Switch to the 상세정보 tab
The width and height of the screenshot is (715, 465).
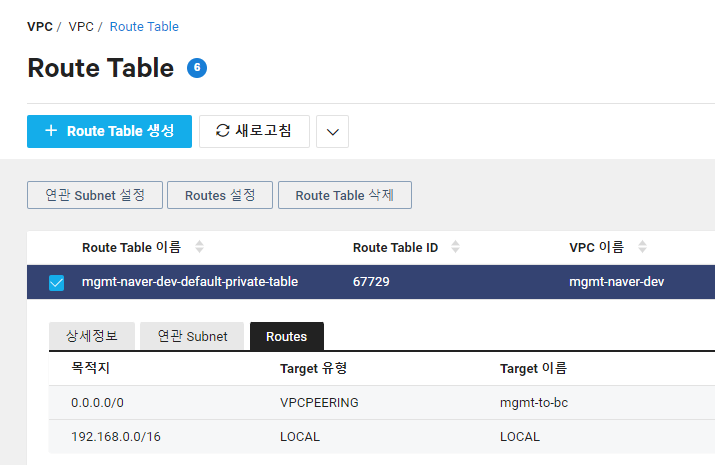coord(91,336)
